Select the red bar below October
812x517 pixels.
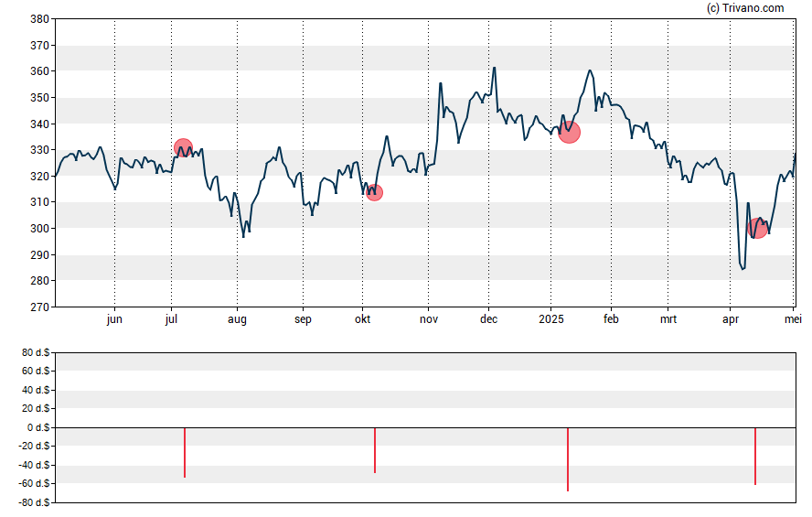(x=375, y=450)
